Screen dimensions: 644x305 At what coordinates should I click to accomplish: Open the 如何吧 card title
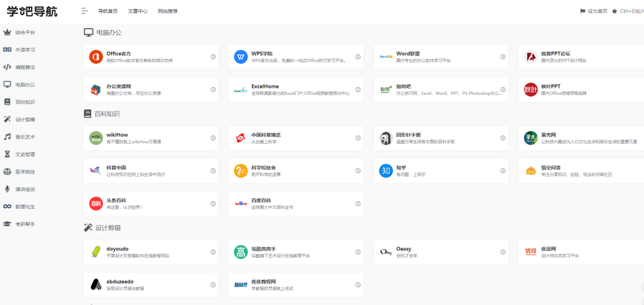403,87
